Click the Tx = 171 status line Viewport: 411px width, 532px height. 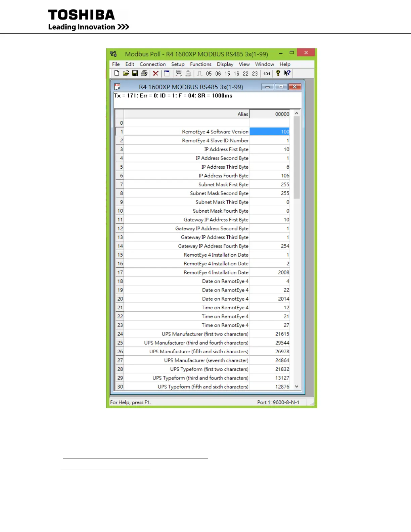click(x=173, y=96)
